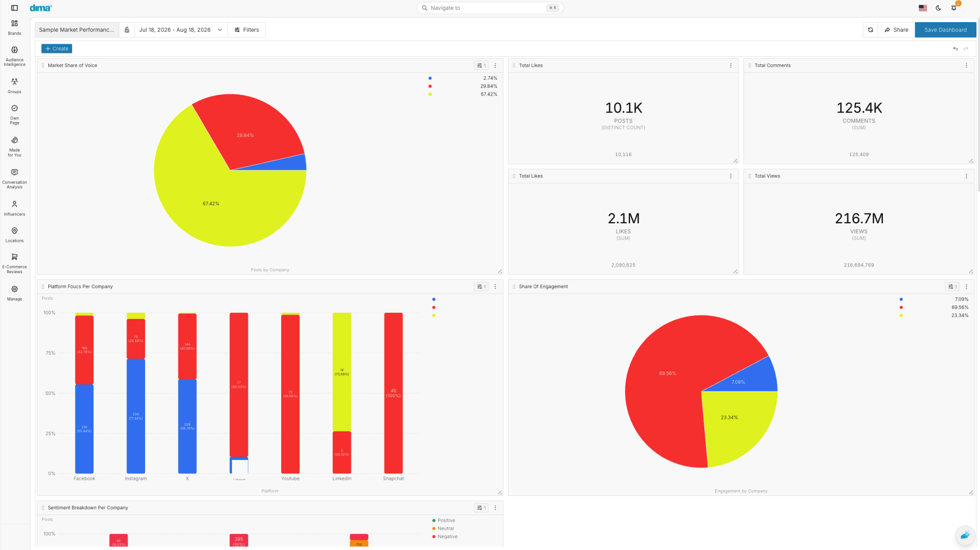Screen dimensions: 980x550
Task: Click the undo arrow icon
Action: click(x=955, y=49)
